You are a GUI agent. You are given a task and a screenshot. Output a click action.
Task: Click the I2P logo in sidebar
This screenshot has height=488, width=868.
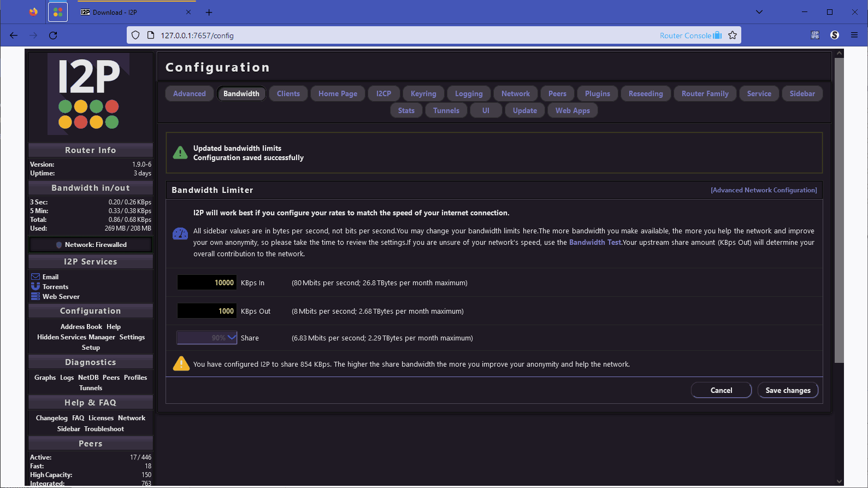[88, 94]
